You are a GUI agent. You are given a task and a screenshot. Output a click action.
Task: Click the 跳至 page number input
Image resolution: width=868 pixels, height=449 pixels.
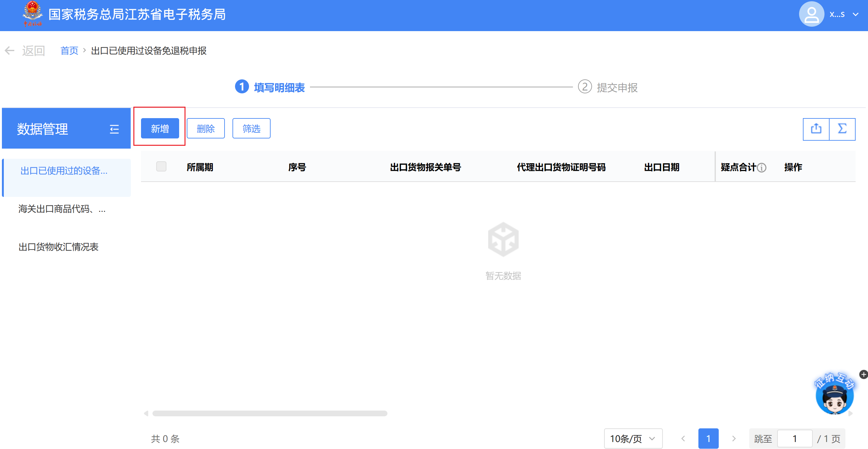[x=794, y=438]
